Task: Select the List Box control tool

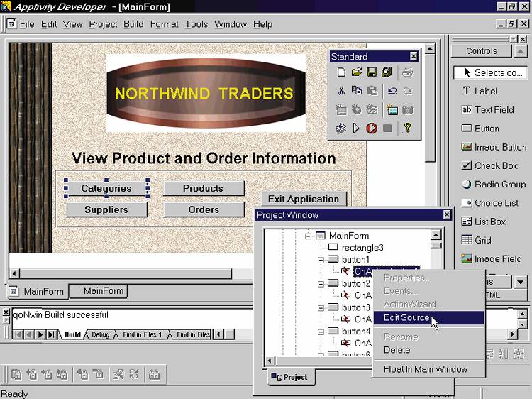Action: pyautogui.click(x=484, y=222)
